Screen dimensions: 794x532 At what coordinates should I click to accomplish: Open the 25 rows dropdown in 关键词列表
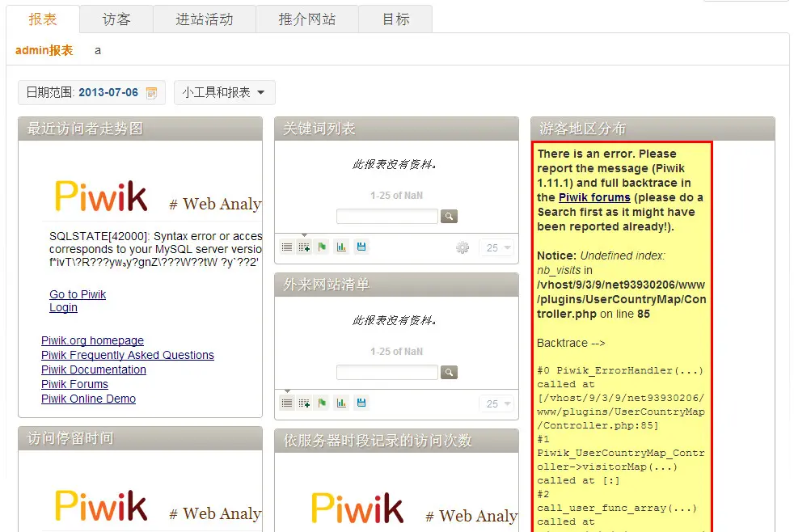pyautogui.click(x=496, y=247)
